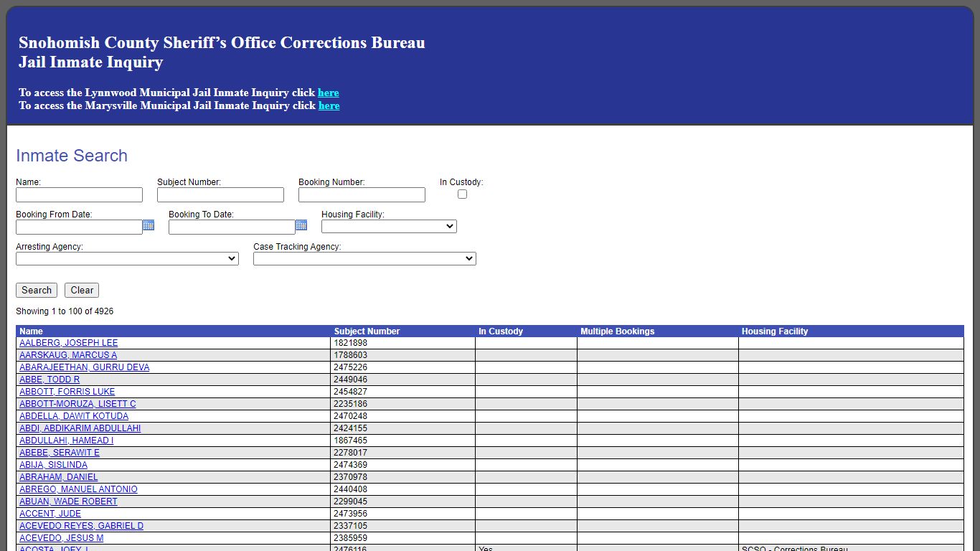Select subject number 2470248 cell
The height and width of the screenshot is (551, 980).
click(x=402, y=416)
